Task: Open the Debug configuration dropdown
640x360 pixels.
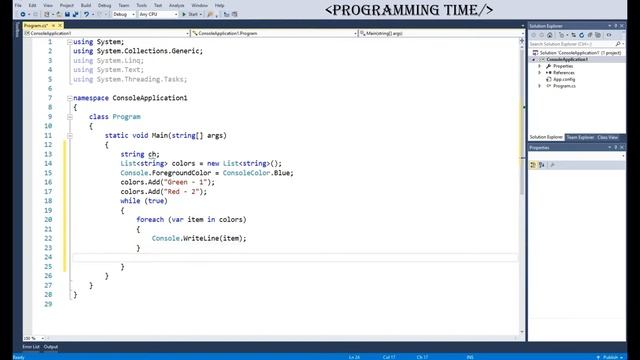Action: [x=124, y=14]
